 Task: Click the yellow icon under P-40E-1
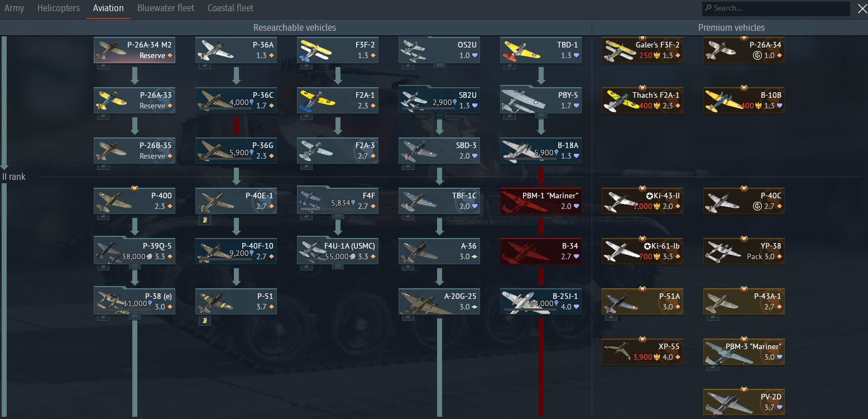pyautogui.click(x=205, y=221)
